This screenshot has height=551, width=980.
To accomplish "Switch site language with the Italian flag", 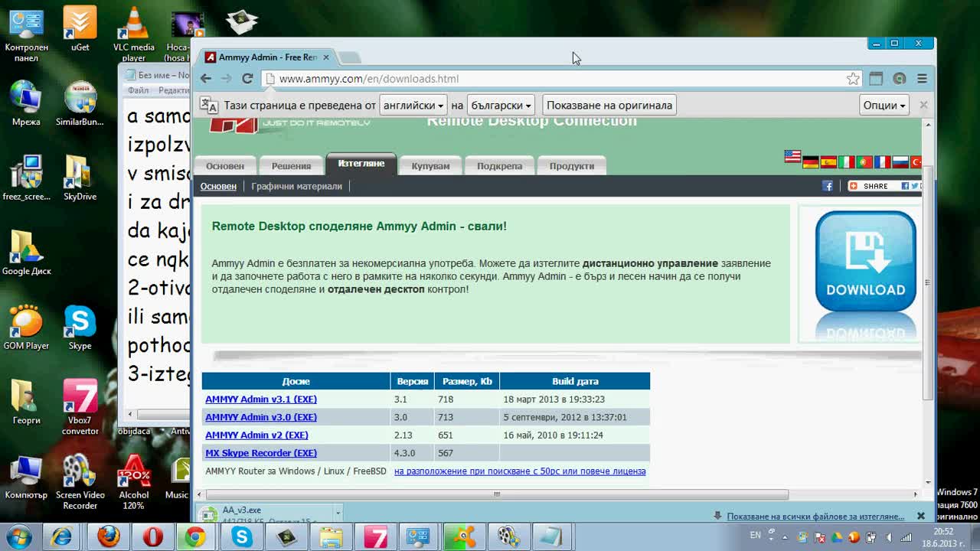I will [846, 161].
